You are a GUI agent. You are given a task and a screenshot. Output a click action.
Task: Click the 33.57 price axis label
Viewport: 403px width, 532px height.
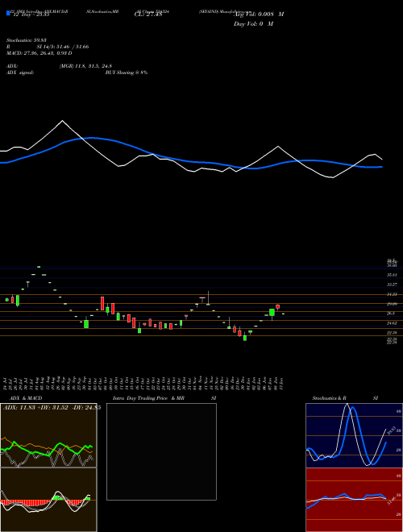pyautogui.click(x=393, y=285)
